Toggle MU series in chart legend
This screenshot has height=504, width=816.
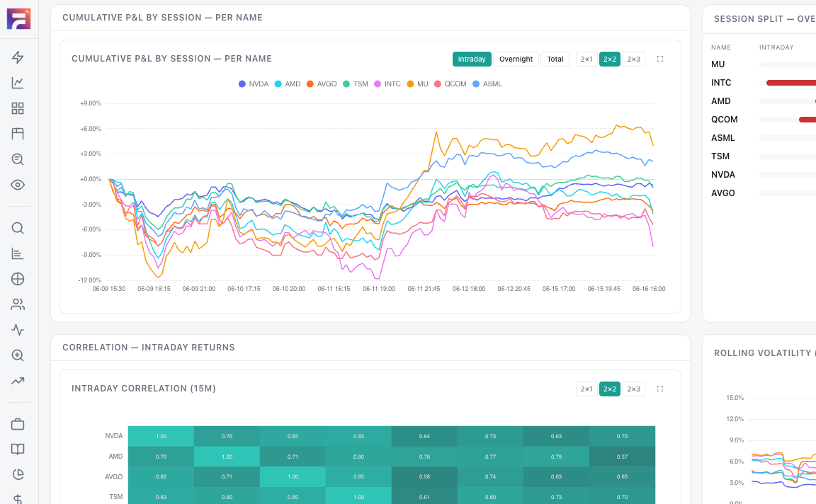pyautogui.click(x=417, y=84)
